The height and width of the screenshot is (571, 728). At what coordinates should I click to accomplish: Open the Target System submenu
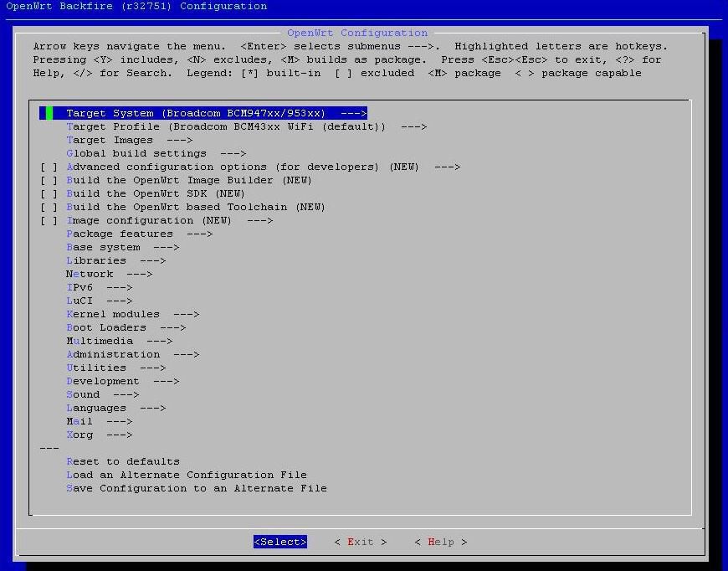tap(203, 113)
